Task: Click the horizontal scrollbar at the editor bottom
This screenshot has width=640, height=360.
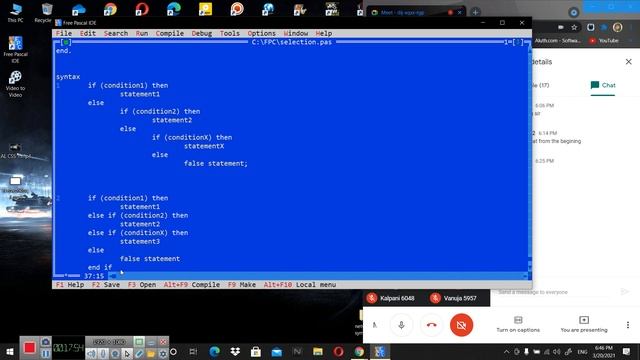Action: 318,276
